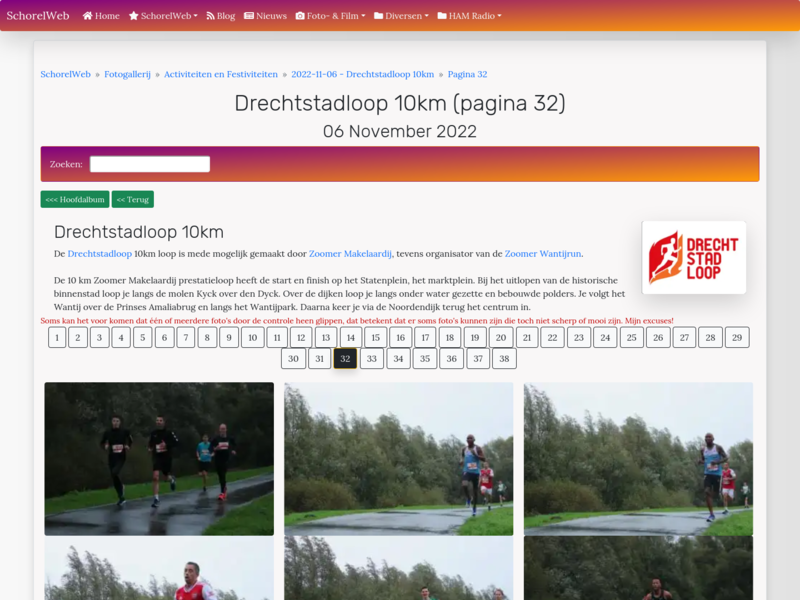Go to gallery page 38

[504, 358]
